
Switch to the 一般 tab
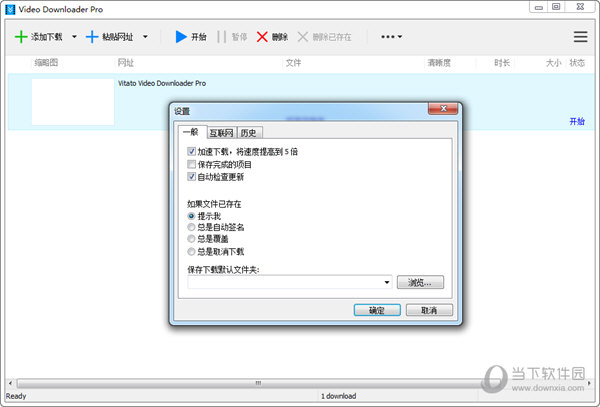pos(191,132)
